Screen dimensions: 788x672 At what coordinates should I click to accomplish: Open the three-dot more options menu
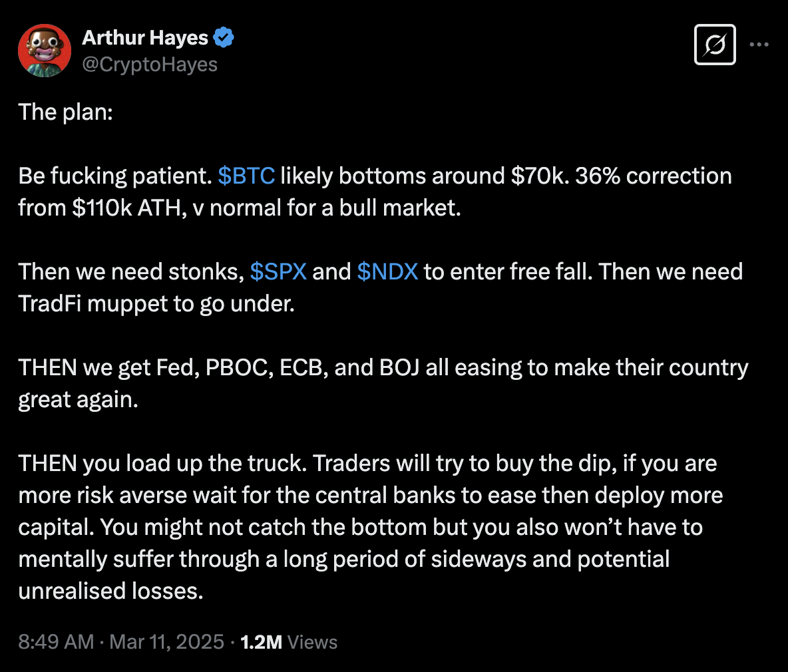click(759, 45)
